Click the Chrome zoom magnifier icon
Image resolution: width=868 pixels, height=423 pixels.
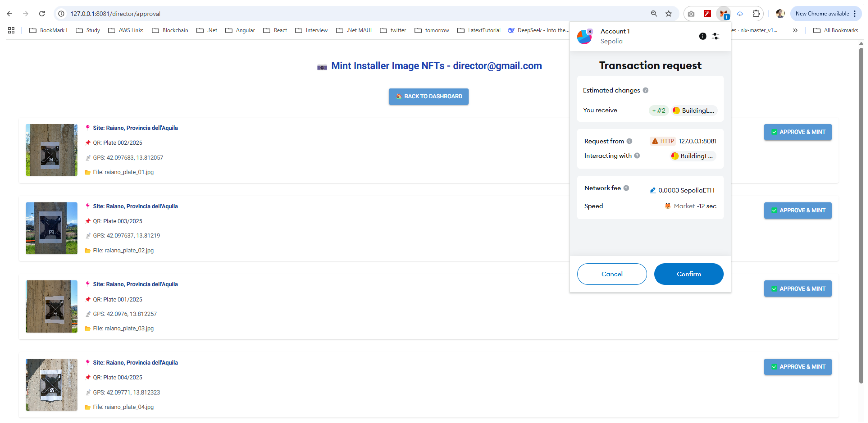coord(654,14)
